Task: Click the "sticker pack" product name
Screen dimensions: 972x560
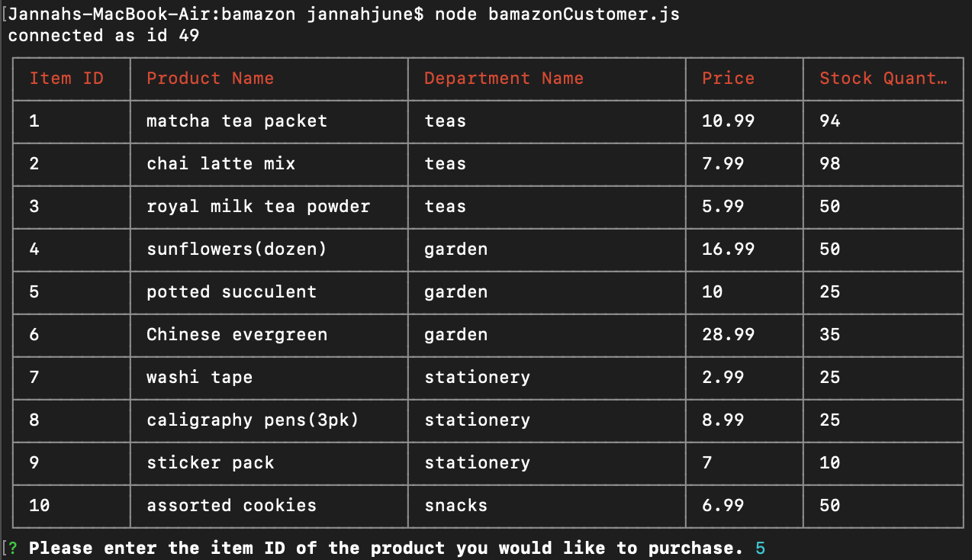Action: click(x=210, y=463)
